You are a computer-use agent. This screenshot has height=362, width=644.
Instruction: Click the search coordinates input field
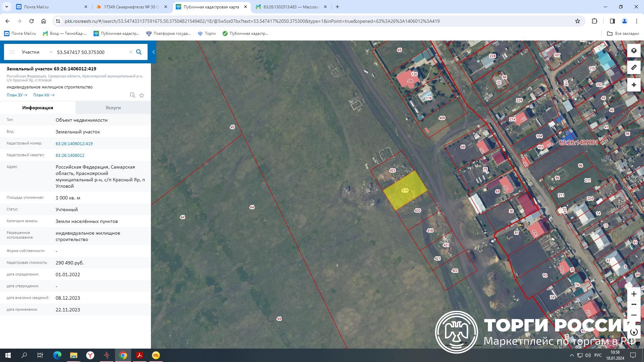coord(91,52)
